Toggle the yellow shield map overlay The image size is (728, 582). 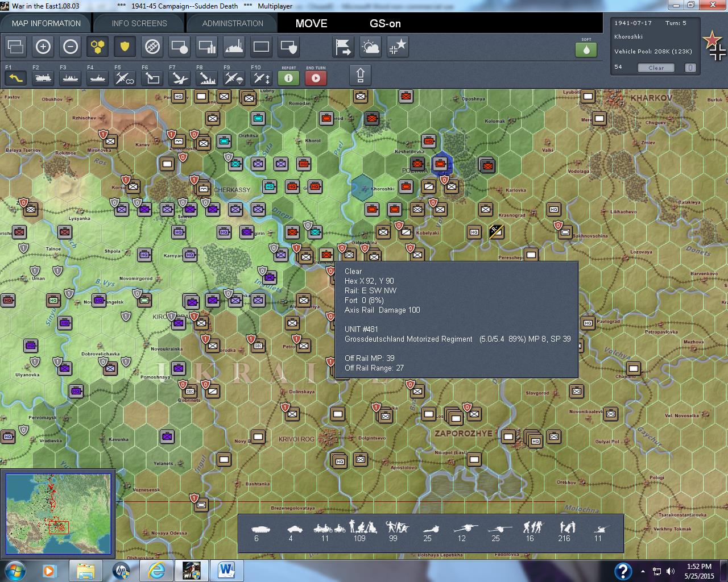(x=125, y=47)
